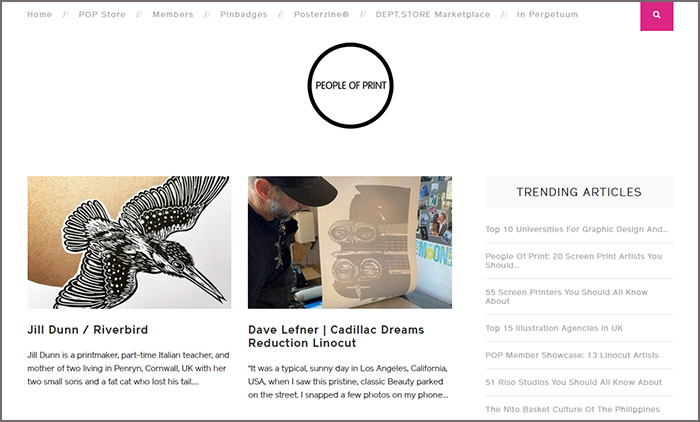This screenshot has width=700, height=422.
Task: Open In Perpetuum menu item
Action: (547, 14)
